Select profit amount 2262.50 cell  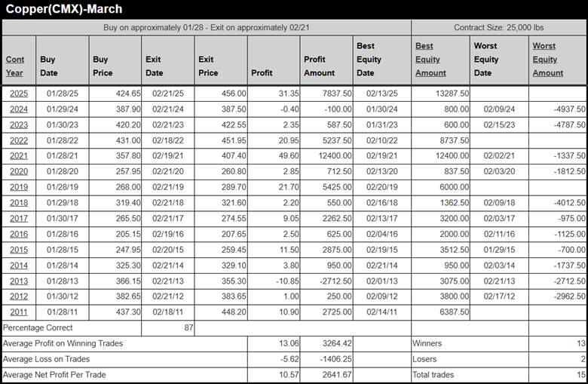coord(326,219)
